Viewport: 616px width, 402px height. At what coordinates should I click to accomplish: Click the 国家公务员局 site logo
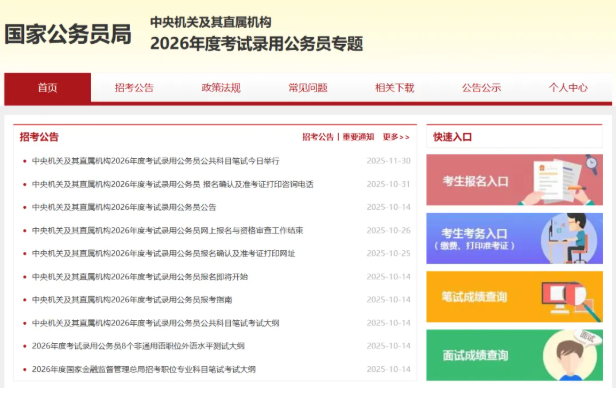point(68,34)
